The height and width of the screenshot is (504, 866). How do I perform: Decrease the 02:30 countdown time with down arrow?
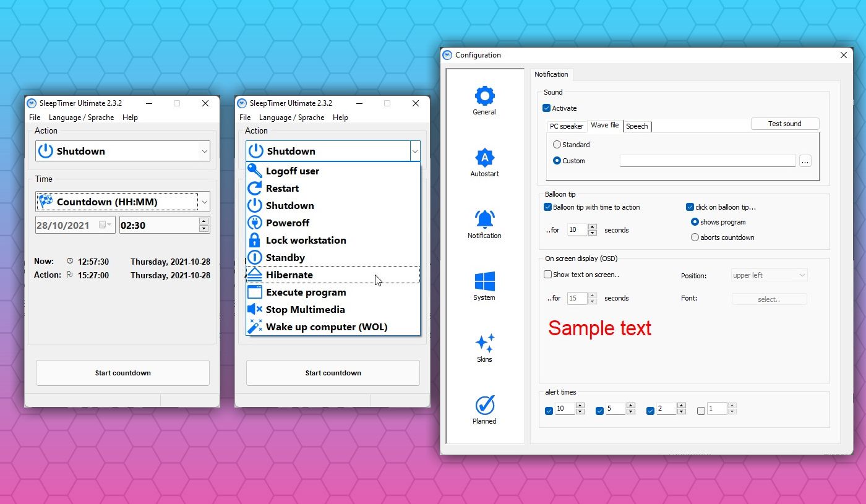pos(204,229)
